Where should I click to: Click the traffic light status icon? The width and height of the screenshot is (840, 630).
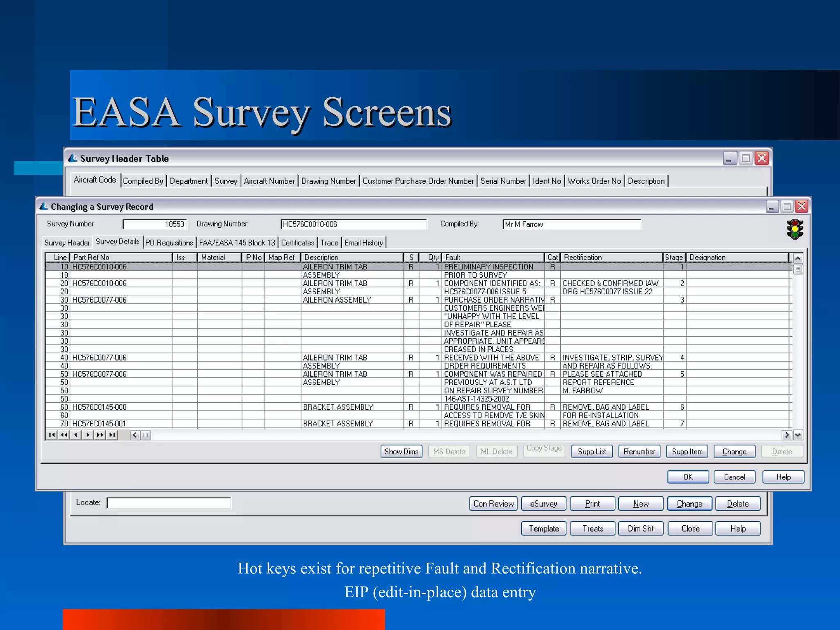794,229
